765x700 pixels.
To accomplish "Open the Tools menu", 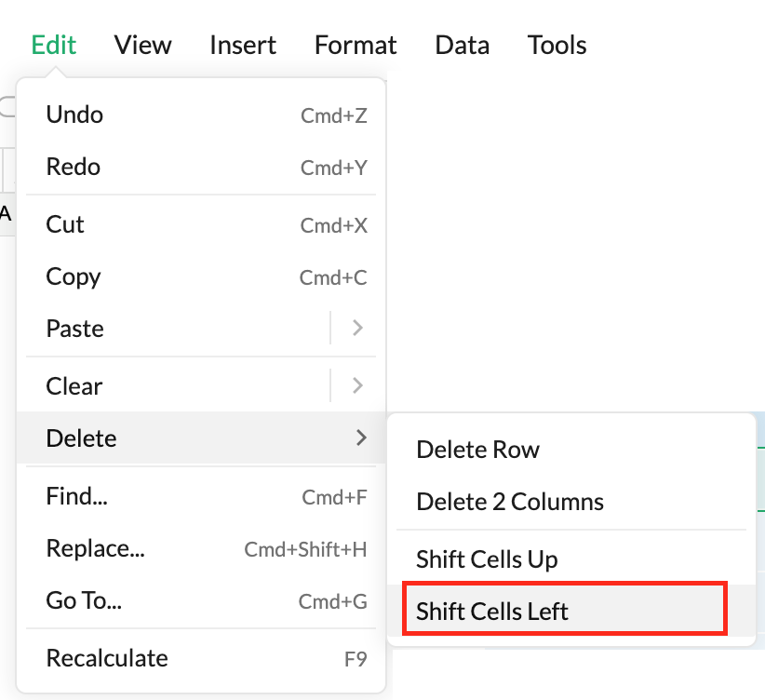I will [557, 45].
